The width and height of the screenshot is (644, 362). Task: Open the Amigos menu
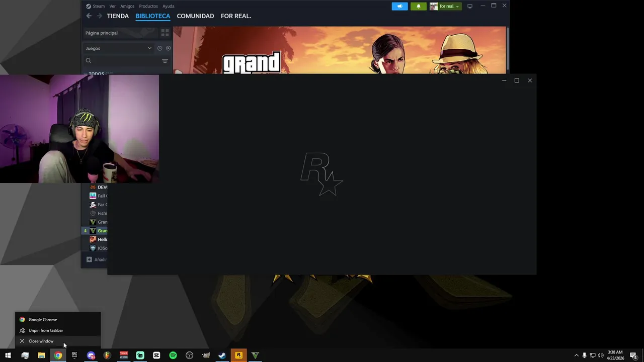[127, 6]
